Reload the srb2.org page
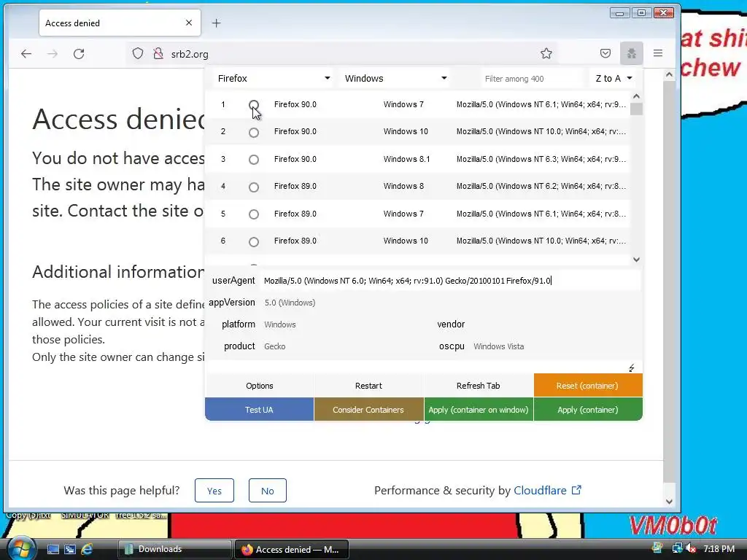This screenshot has height=560, width=747. (79, 54)
